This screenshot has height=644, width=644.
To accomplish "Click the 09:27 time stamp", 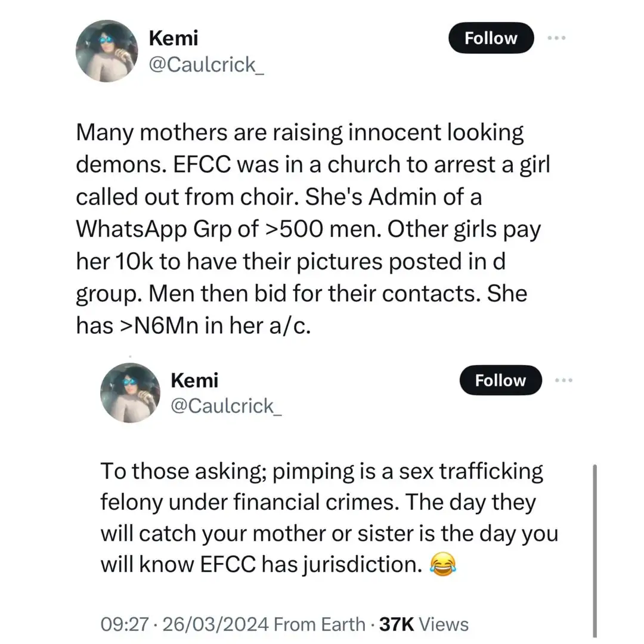I will (x=124, y=624).
